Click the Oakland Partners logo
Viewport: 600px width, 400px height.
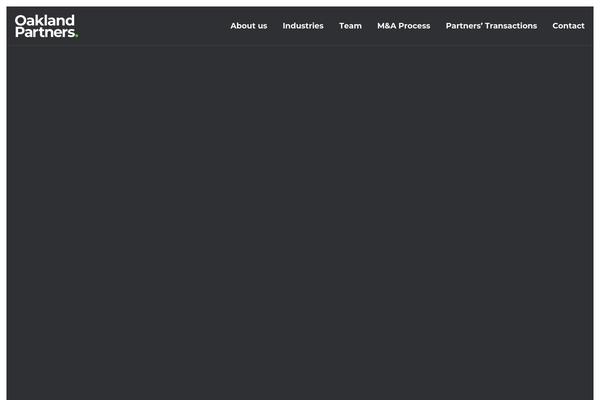coord(46,26)
